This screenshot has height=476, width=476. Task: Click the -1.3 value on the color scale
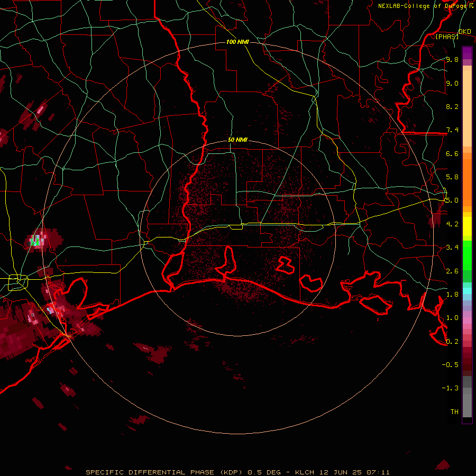tap(450, 388)
